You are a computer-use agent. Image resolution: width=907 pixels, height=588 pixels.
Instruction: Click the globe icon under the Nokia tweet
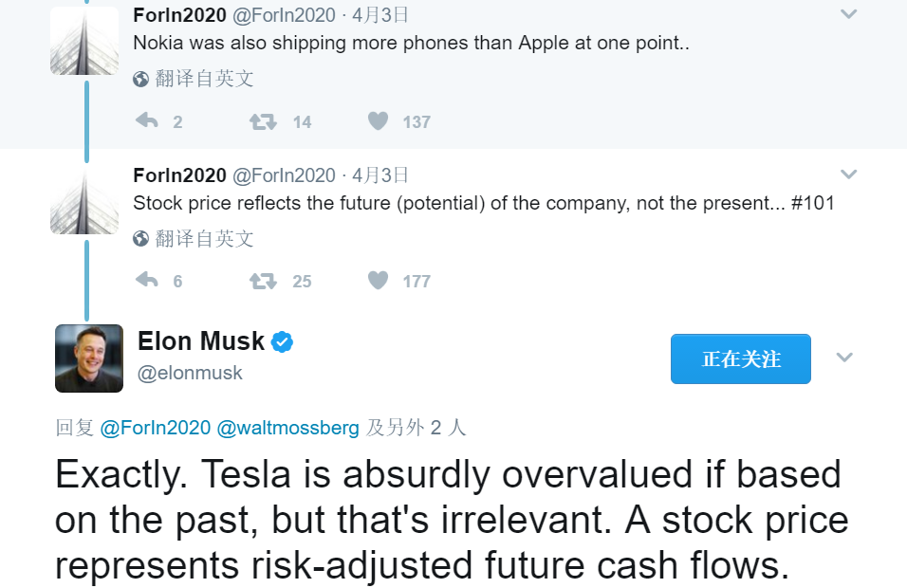(x=140, y=79)
